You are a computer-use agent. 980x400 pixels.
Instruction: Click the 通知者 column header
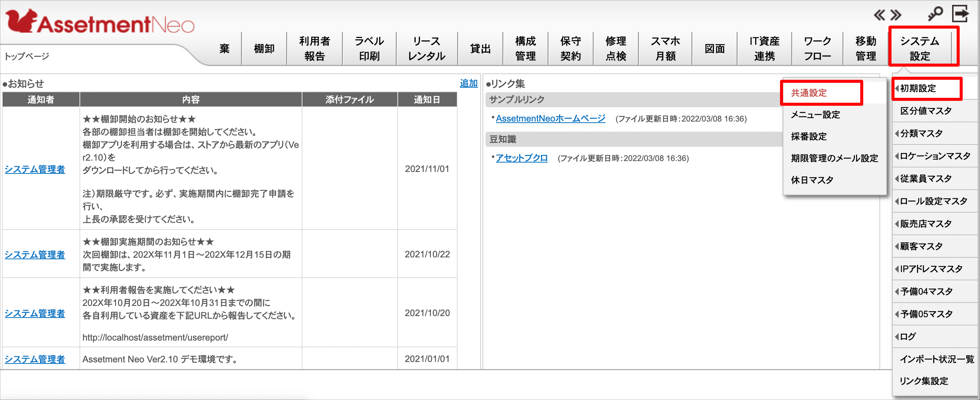41,100
